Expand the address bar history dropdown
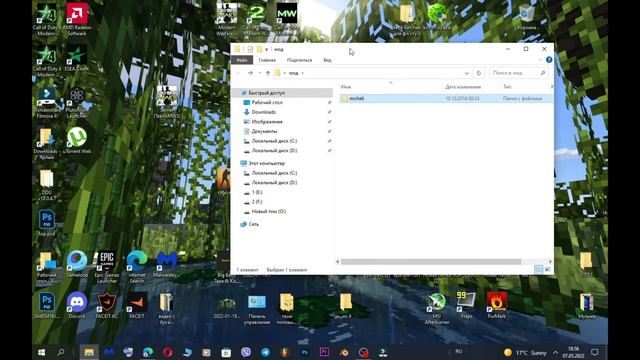 pyautogui.click(x=467, y=73)
